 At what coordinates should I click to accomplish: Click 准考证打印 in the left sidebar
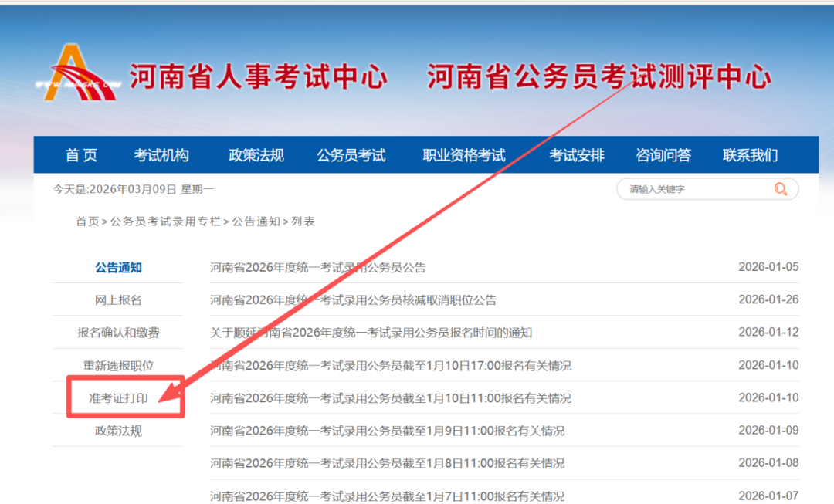point(118,398)
